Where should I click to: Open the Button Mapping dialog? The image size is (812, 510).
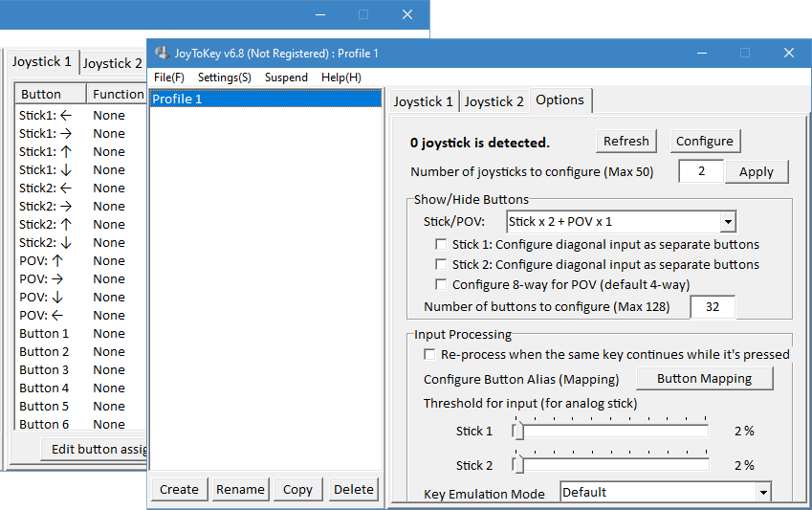click(x=704, y=378)
